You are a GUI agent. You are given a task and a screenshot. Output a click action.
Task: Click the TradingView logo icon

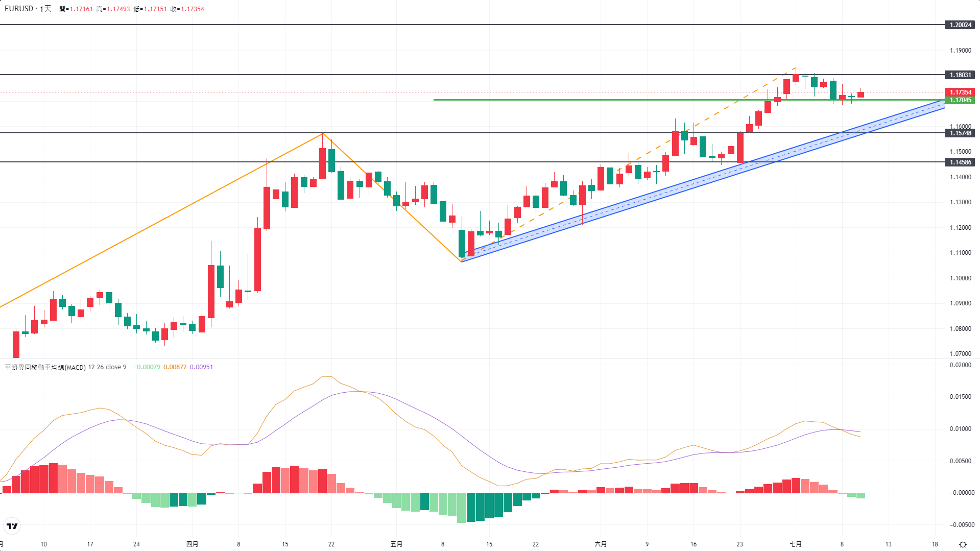click(12, 526)
